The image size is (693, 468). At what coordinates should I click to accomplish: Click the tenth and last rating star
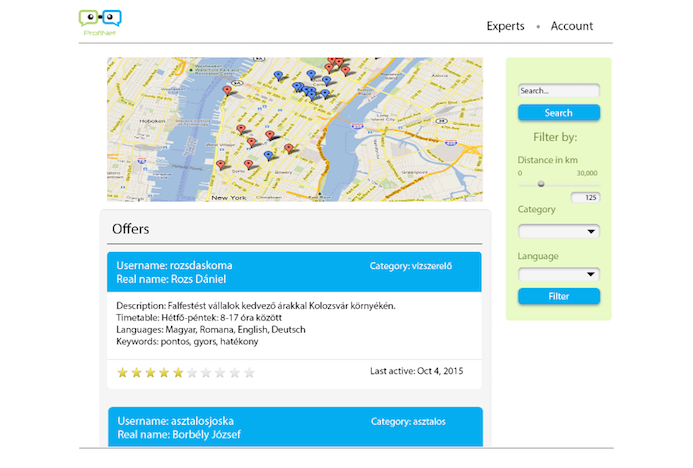click(x=249, y=373)
